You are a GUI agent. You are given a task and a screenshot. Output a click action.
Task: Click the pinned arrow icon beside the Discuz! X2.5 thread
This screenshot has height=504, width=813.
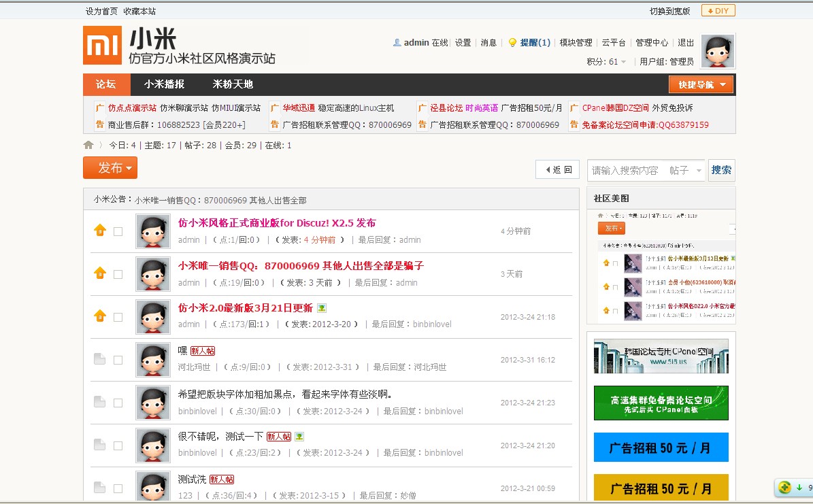[x=100, y=230]
